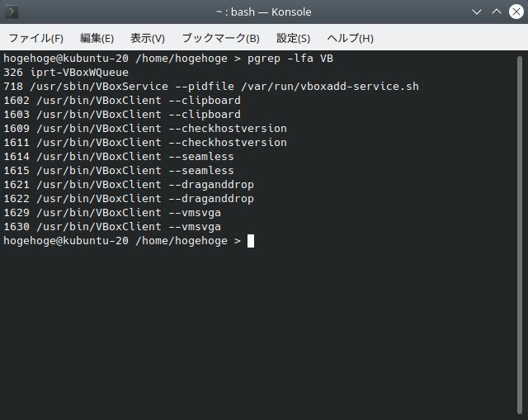Click the 1603 VBoxClient --clipboard line

coord(122,115)
